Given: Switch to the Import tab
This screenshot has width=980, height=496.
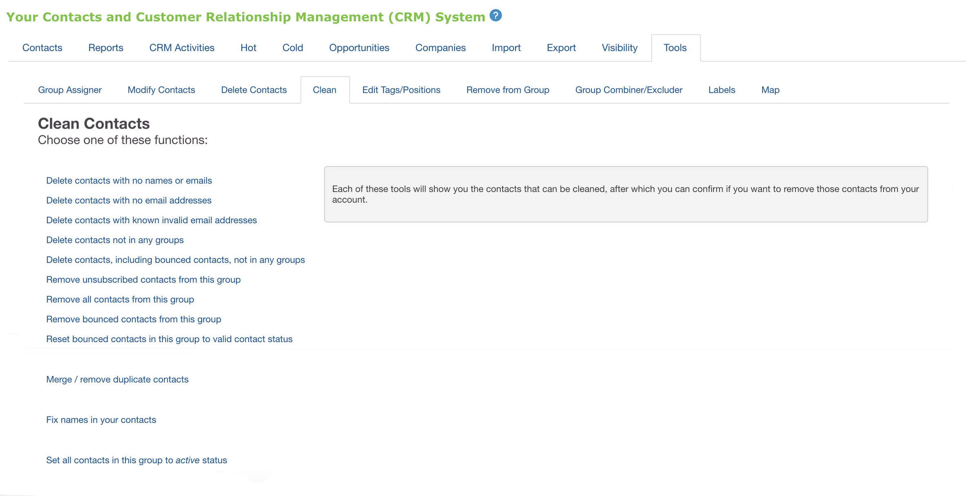Looking at the screenshot, I should (x=506, y=48).
